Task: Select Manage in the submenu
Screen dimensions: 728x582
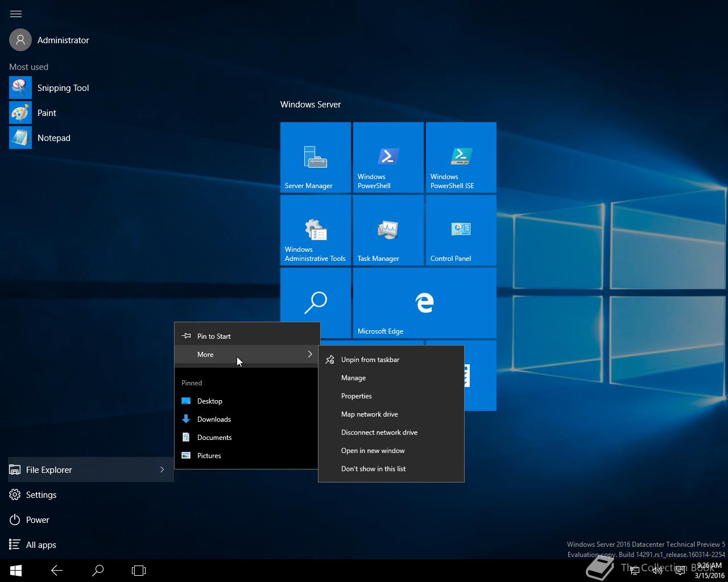Action: tap(391, 377)
